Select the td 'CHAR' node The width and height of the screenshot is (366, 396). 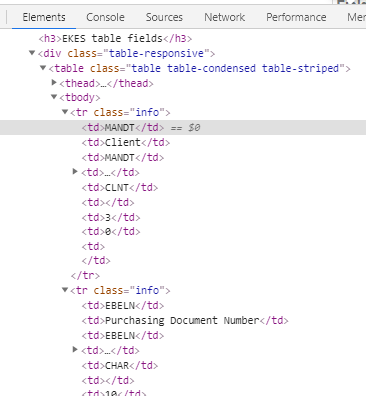(x=120, y=365)
